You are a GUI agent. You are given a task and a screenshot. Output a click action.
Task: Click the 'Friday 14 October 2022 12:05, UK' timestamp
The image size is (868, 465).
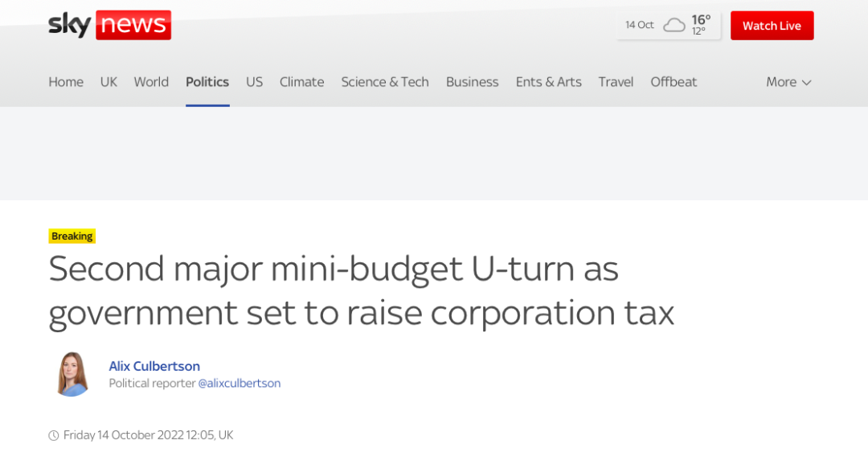[149, 435]
